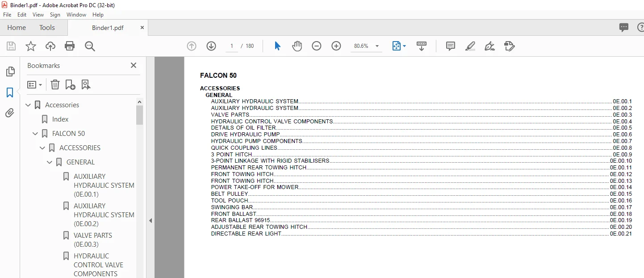644x278 pixels.
Task: Click the page number input field
Action: (x=232, y=46)
